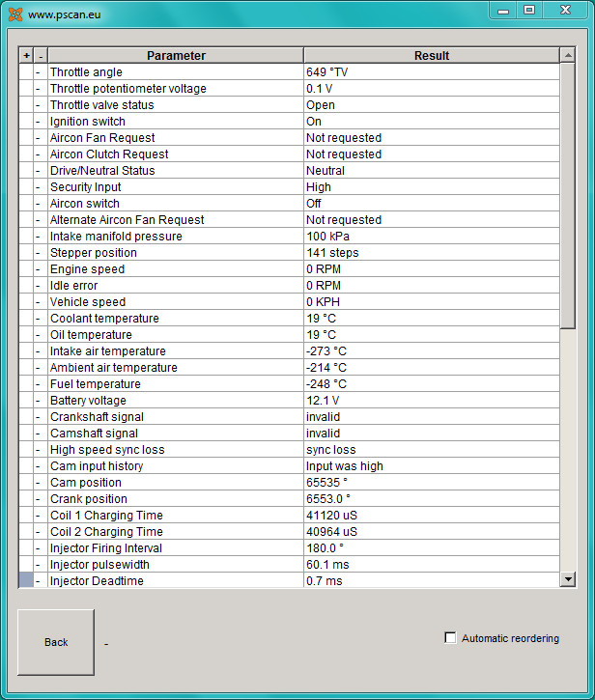This screenshot has width=595, height=700.
Task: Click the minus toggle for Injector pulsewidth row
Action: click(x=41, y=564)
